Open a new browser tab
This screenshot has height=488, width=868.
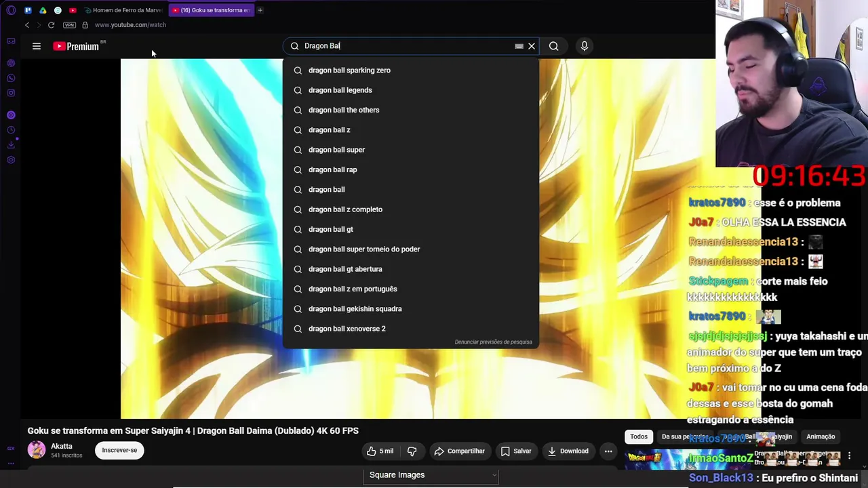[260, 10]
